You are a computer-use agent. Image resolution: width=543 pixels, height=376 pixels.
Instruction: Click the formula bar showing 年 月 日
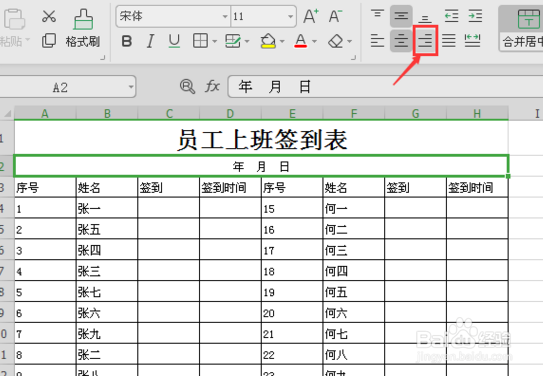[x=385, y=87]
